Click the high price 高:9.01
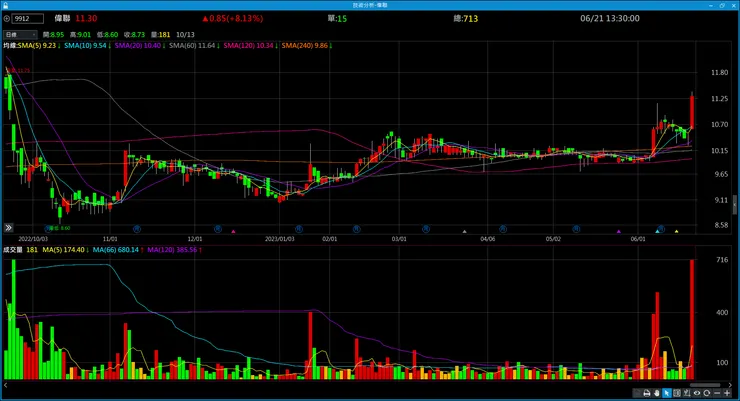The image size is (740, 401). pyautogui.click(x=80, y=34)
